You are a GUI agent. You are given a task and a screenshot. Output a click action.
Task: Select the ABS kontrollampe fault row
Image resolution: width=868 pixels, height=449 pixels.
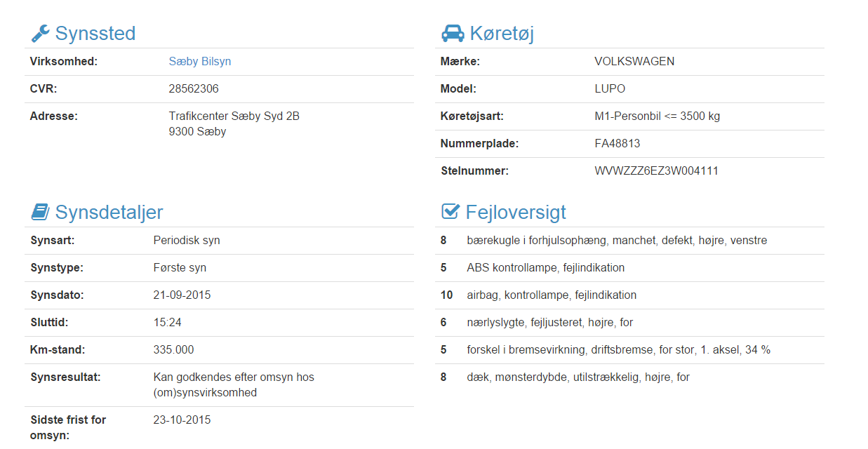pos(629,268)
